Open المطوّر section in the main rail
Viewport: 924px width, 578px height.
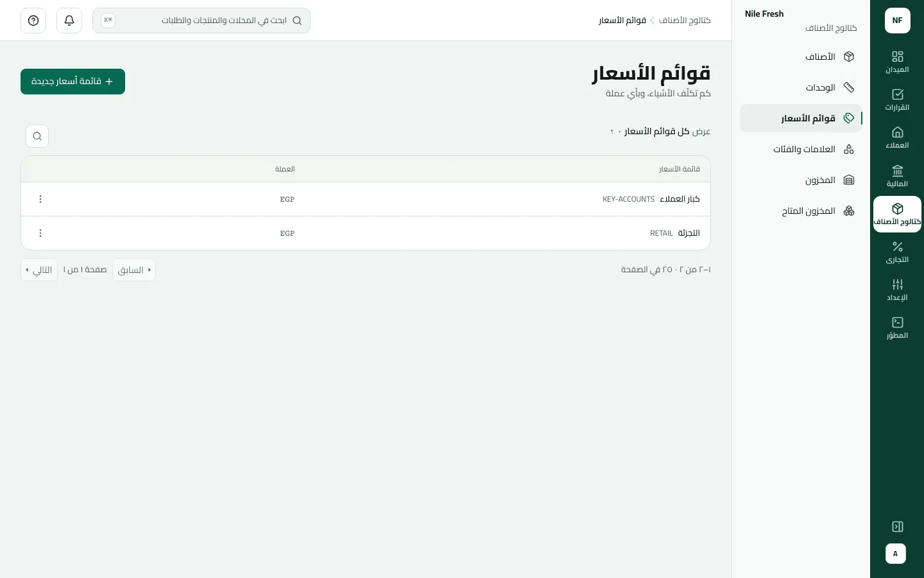(897, 328)
